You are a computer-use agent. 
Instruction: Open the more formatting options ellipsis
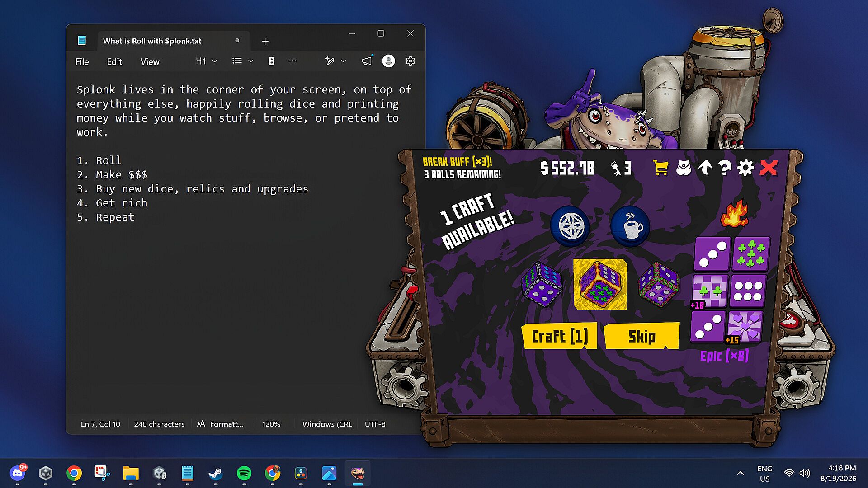tap(292, 61)
